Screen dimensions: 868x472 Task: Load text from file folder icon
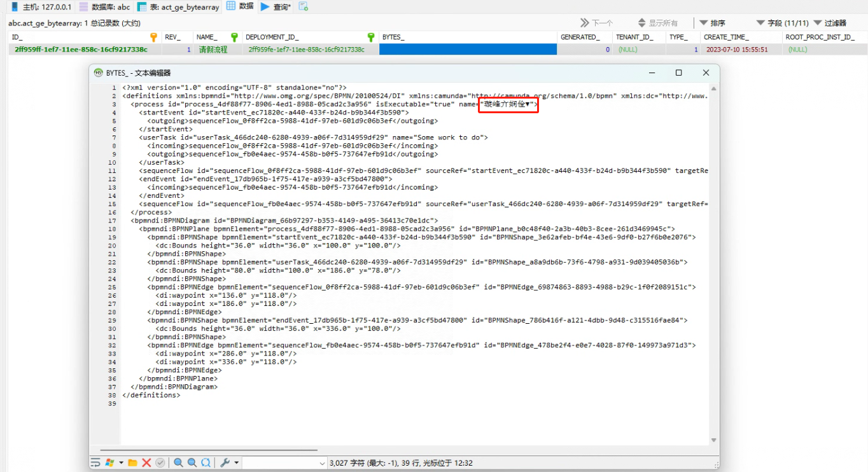tap(132, 462)
